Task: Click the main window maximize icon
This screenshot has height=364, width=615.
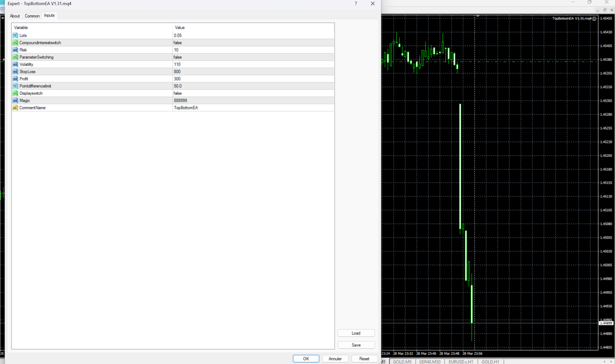Action: 590,2
